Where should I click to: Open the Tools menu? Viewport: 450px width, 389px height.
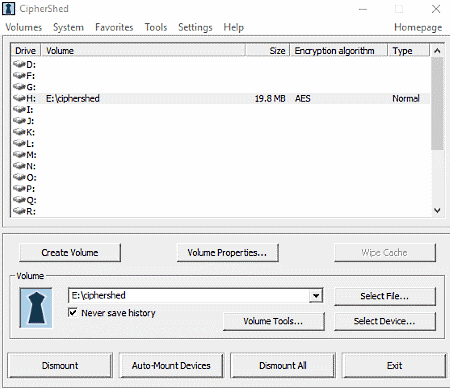[156, 27]
